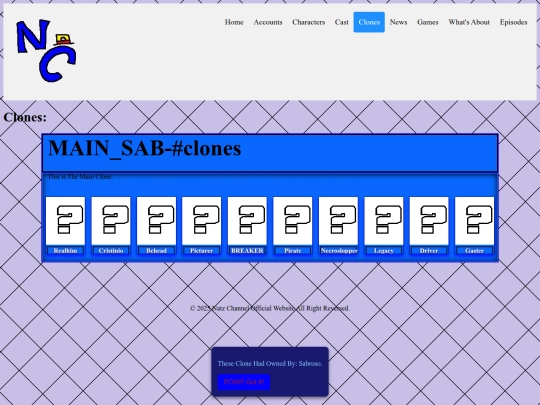The height and width of the screenshot is (405, 540).
Task: Open the Picturer clone card image
Action: click(x=201, y=221)
